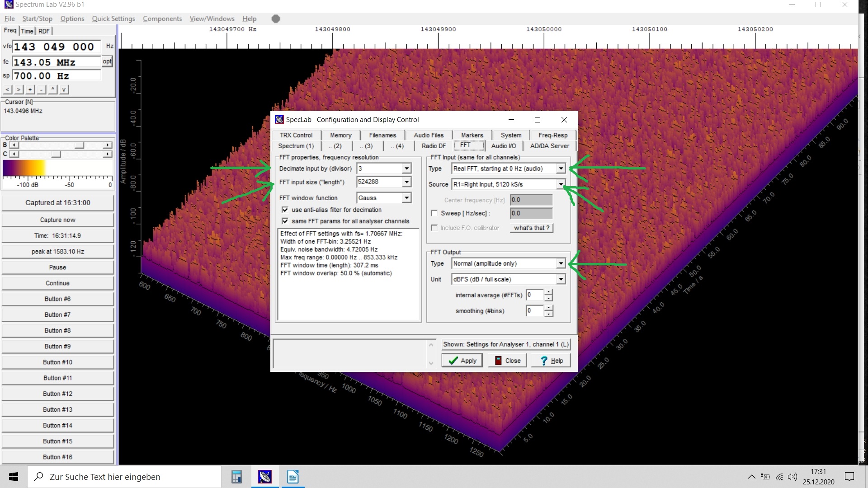Open the document editor taskbar icon
This screenshot has width=868, height=488.
[x=293, y=477]
